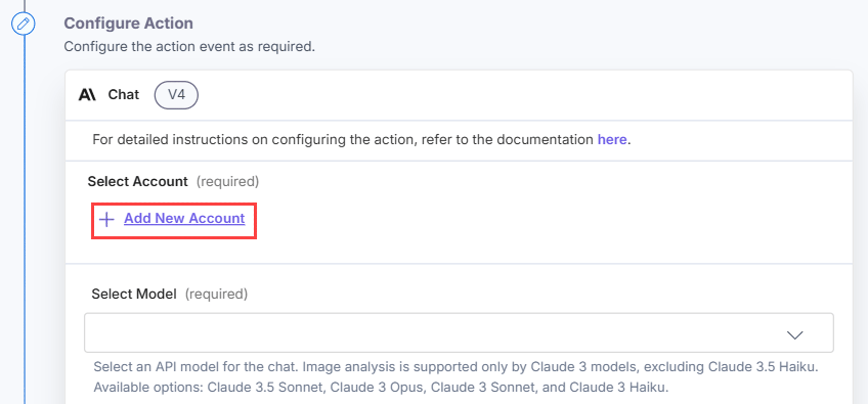
Task: Click the 'For detailed instructions' documentation sentence
Action: tap(362, 139)
